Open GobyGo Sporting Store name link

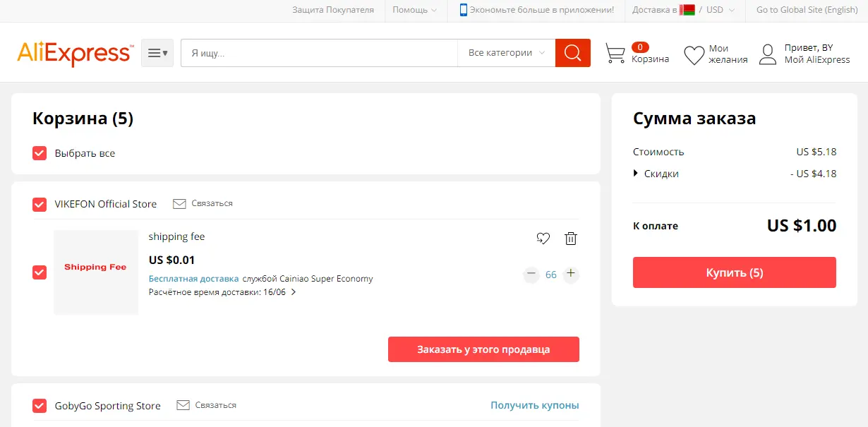click(108, 406)
